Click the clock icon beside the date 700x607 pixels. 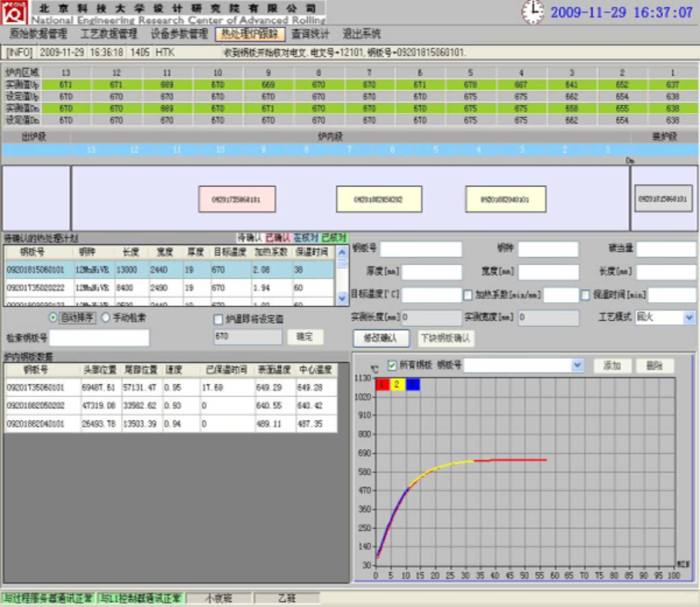(x=532, y=12)
